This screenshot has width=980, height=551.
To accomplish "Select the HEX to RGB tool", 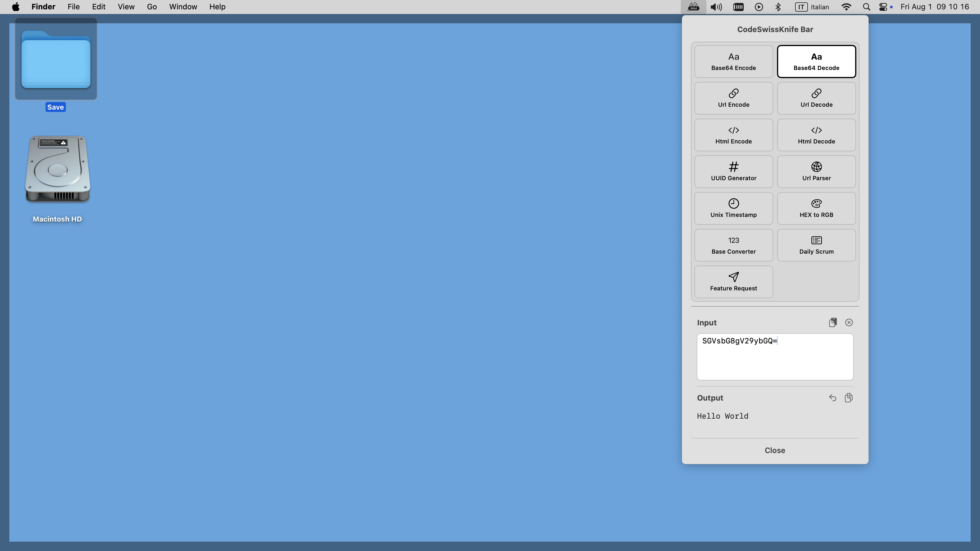I will [816, 208].
